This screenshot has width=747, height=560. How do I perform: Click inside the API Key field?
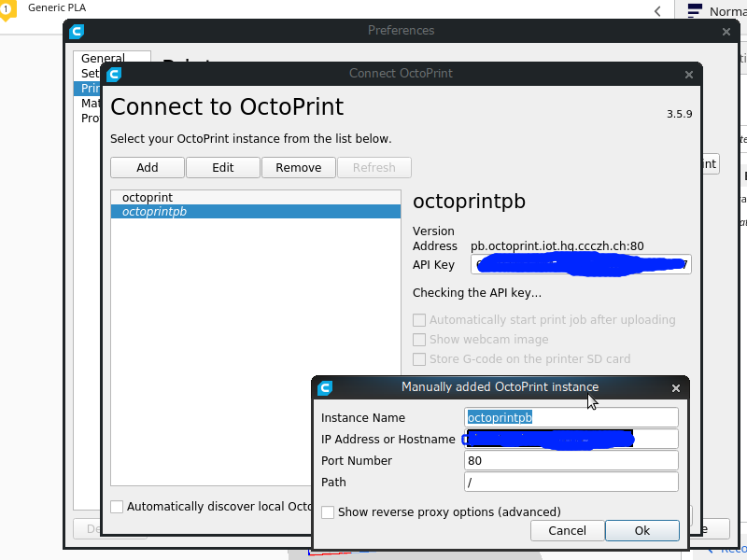click(580, 264)
